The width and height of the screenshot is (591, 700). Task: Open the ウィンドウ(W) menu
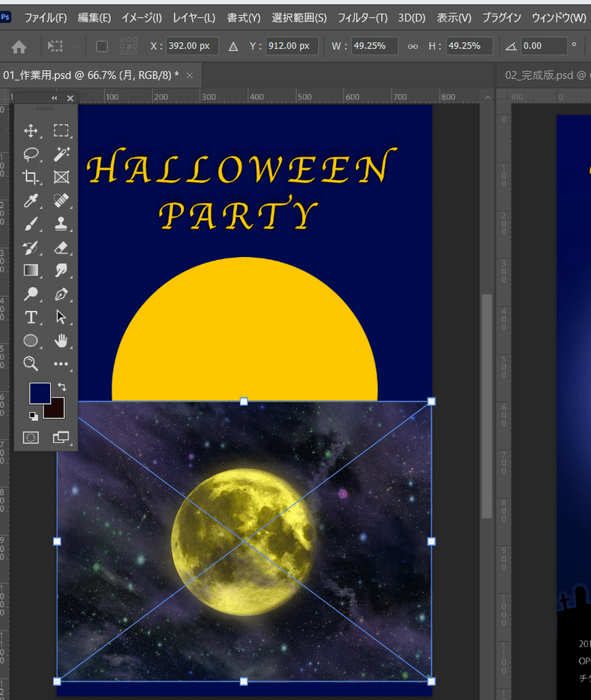[x=558, y=18]
